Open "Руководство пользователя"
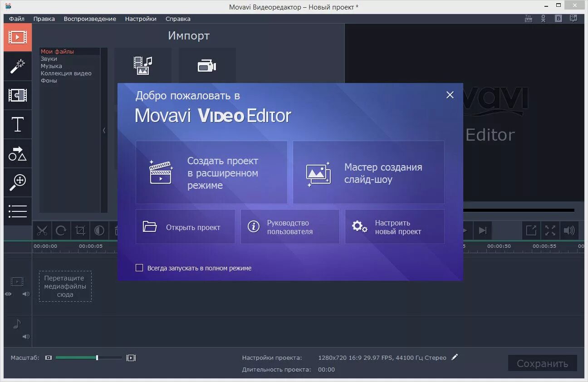 pos(290,226)
